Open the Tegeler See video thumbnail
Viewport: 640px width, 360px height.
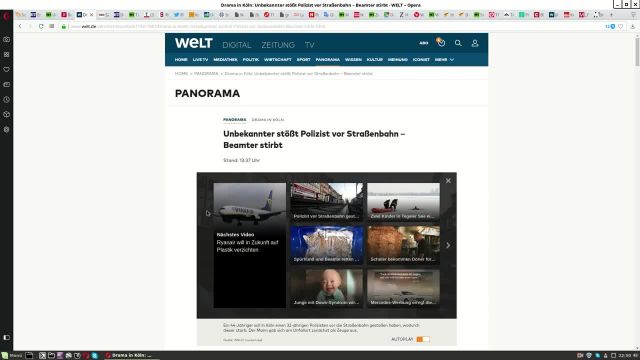pyautogui.click(x=403, y=201)
